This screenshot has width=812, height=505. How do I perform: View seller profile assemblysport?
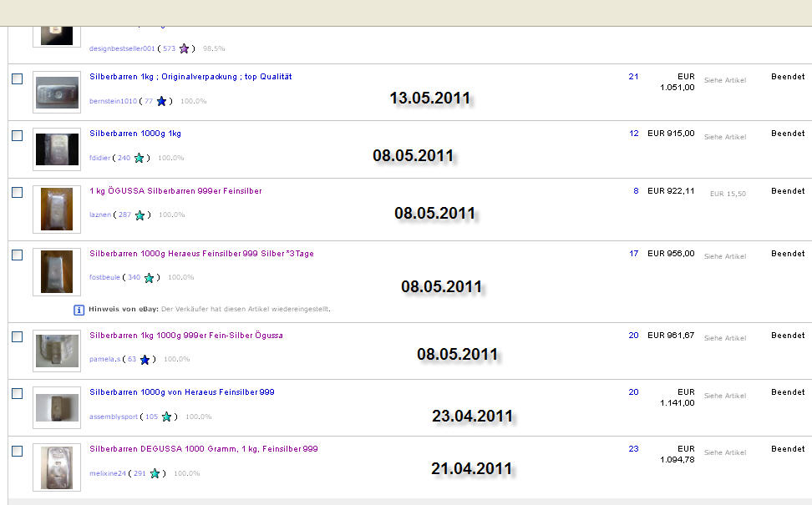tap(114, 417)
